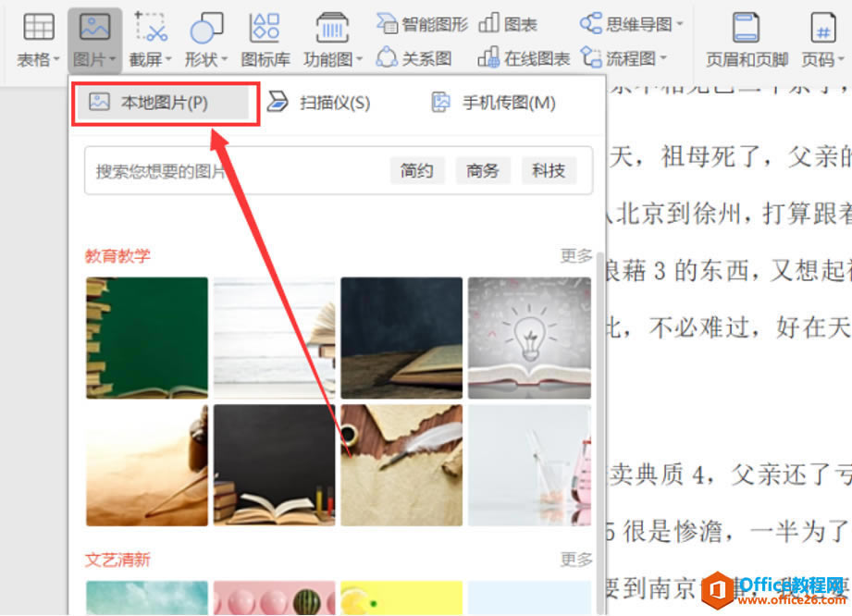Click 更多 next to 文艺清新
This screenshot has height=616, width=852.
click(576, 559)
